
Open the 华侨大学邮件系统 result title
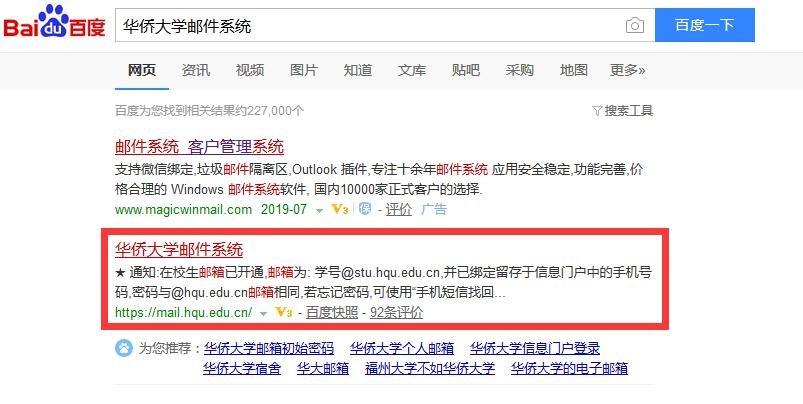point(179,250)
